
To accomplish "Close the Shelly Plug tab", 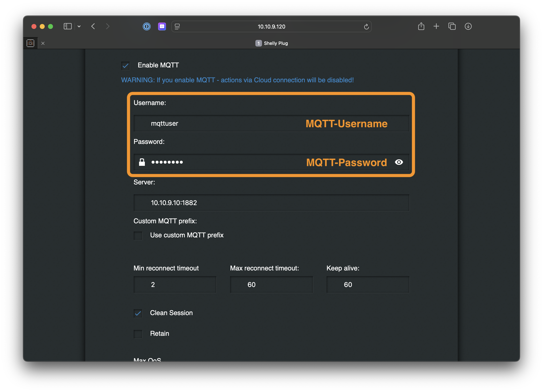I will tap(43, 43).
